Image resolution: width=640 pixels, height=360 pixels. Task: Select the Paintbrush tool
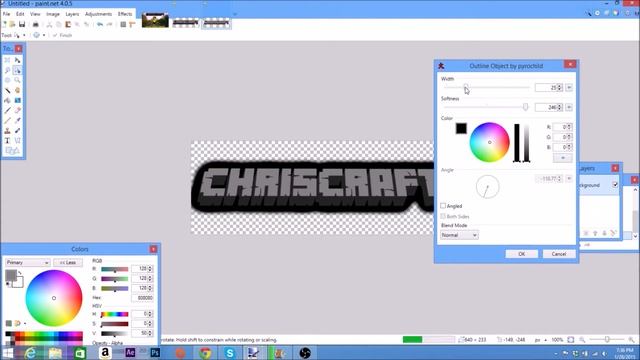(7, 110)
